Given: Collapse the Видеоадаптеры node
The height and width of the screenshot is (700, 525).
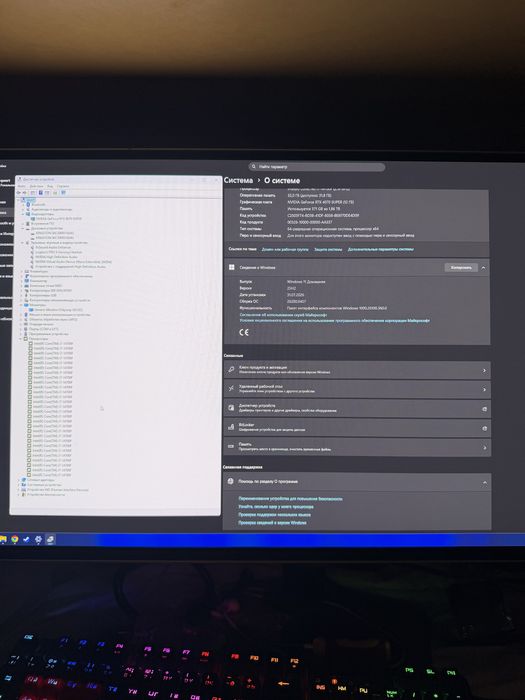Looking at the screenshot, I should tap(23, 214).
